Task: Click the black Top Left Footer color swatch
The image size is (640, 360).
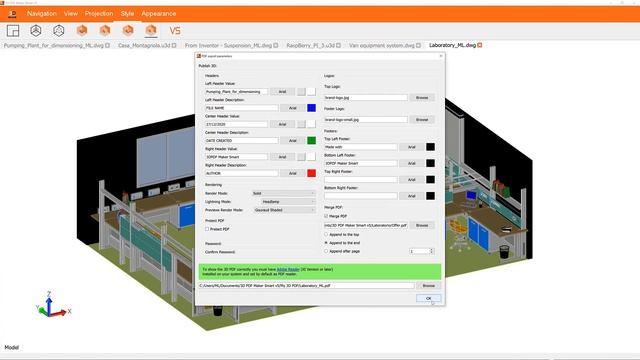Action: 430,147
